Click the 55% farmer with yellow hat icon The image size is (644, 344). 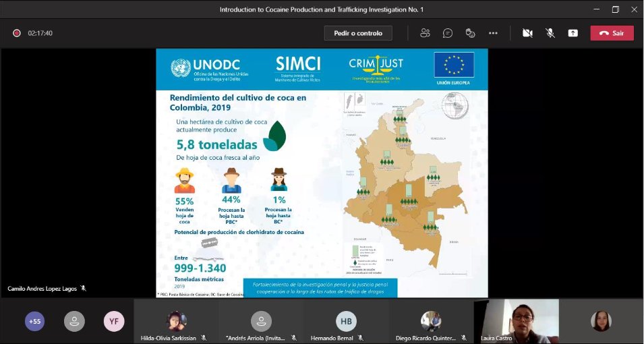pyautogui.click(x=184, y=180)
